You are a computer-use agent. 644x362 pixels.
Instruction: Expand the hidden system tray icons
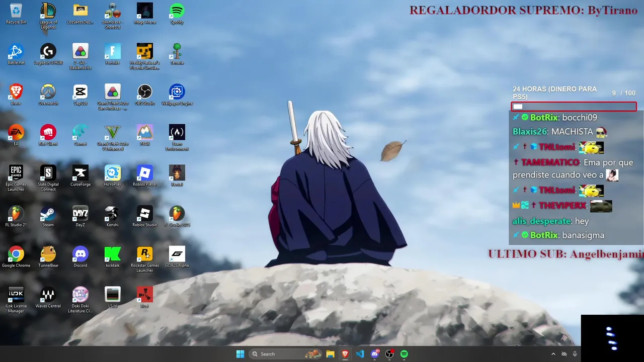[553, 354]
